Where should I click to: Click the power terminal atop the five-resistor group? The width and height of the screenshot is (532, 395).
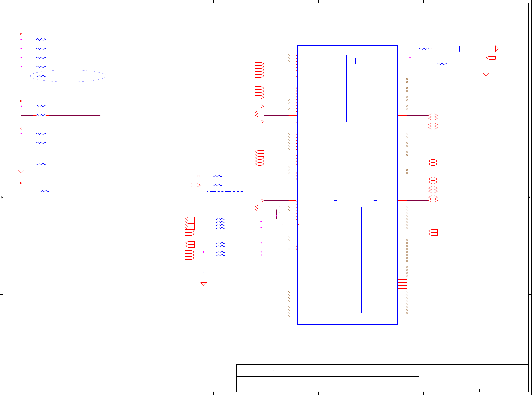click(21, 34)
